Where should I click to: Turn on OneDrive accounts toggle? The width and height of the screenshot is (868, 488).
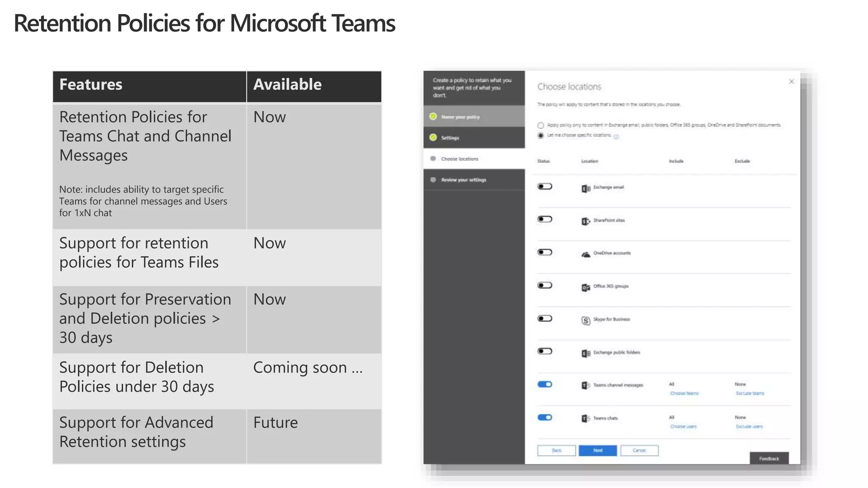click(x=545, y=252)
